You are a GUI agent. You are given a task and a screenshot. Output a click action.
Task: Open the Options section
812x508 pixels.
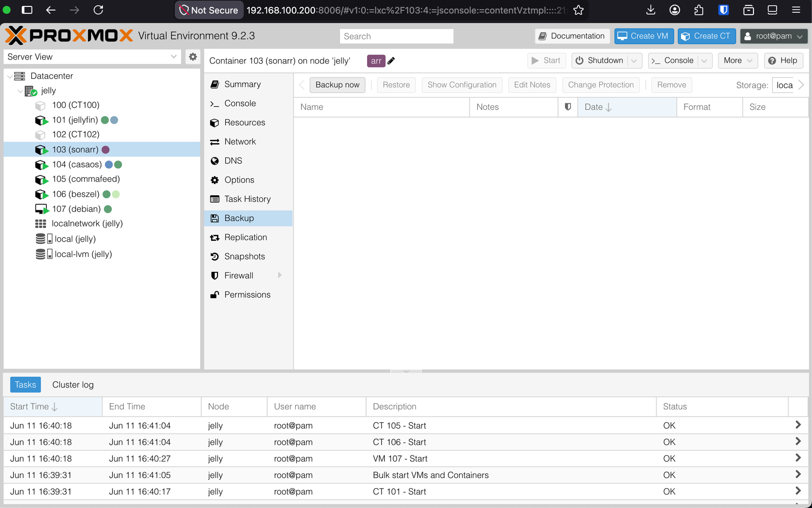point(248,180)
